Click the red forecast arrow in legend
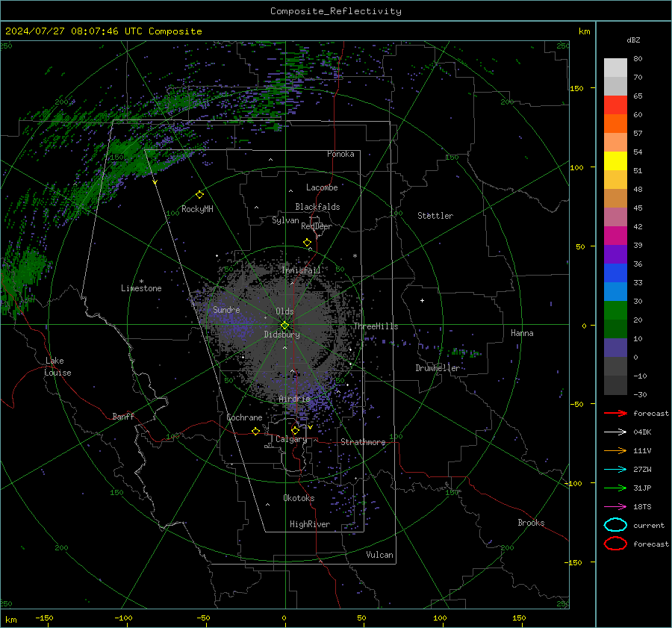 [615, 413]
